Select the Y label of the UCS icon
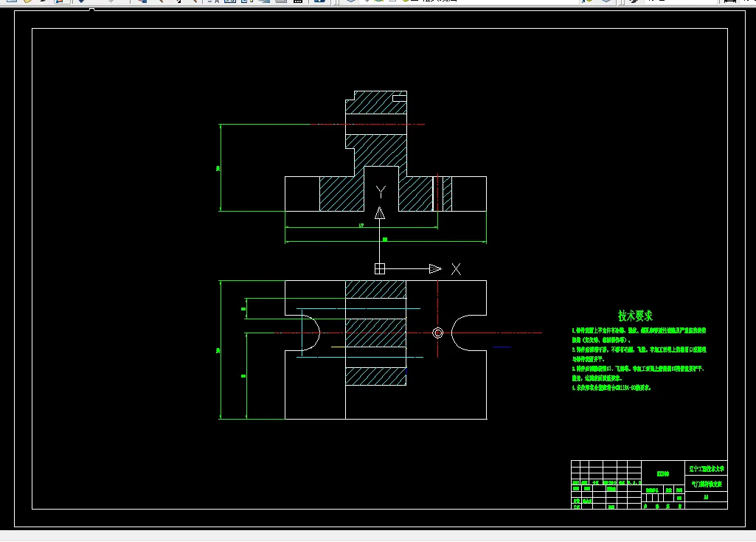Viewport: 756px width, 542px height. 381,192
